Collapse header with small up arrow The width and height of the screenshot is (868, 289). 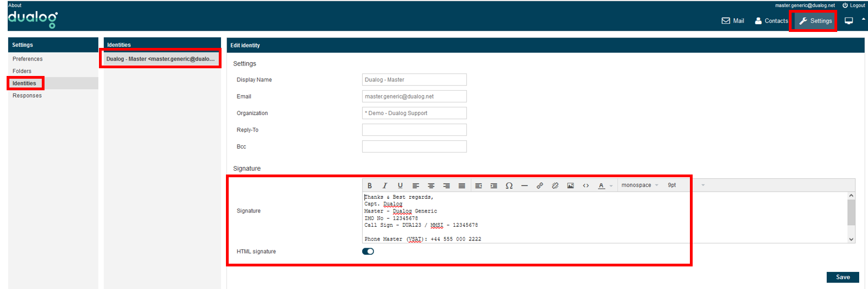[x=863, y=19]
